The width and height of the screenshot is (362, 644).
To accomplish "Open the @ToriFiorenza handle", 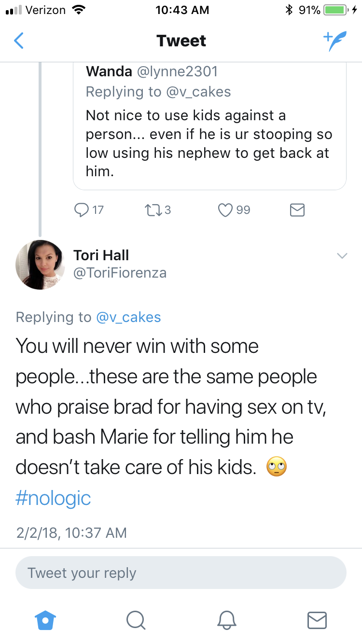I will pos(120,273).
